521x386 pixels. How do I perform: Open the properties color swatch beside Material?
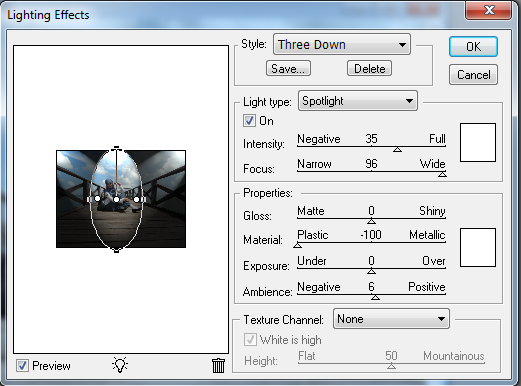(x=478, y=247)
